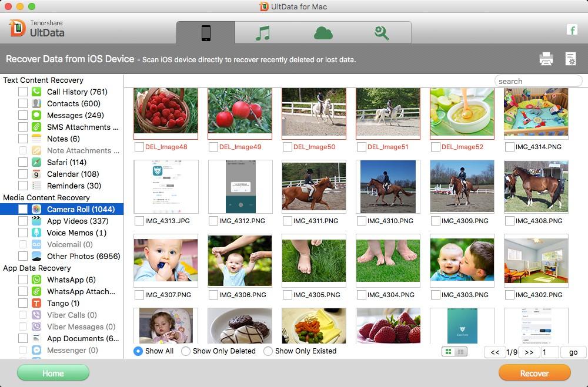Click the Reminders list icon
This screenshot has height=387, width=588.
pos(36,186)
